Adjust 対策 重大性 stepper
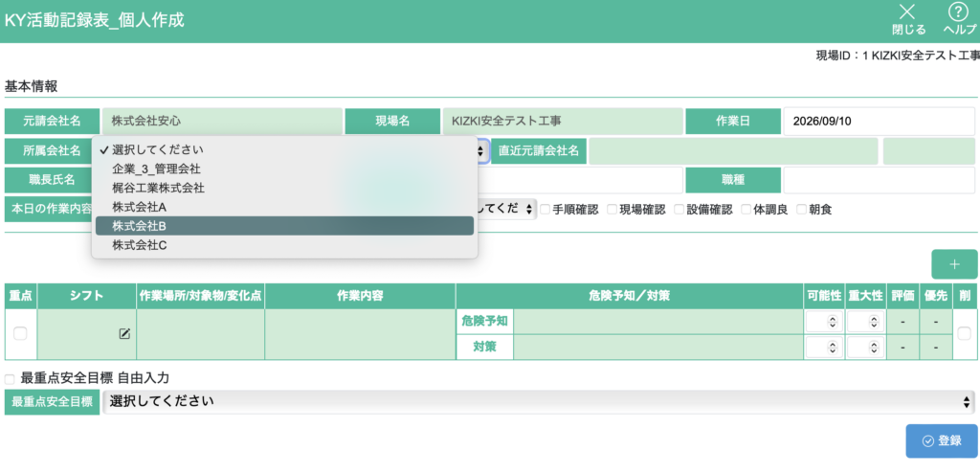This screenshot has height=473, width=980. pyautogui.click(x=865, y=347)
